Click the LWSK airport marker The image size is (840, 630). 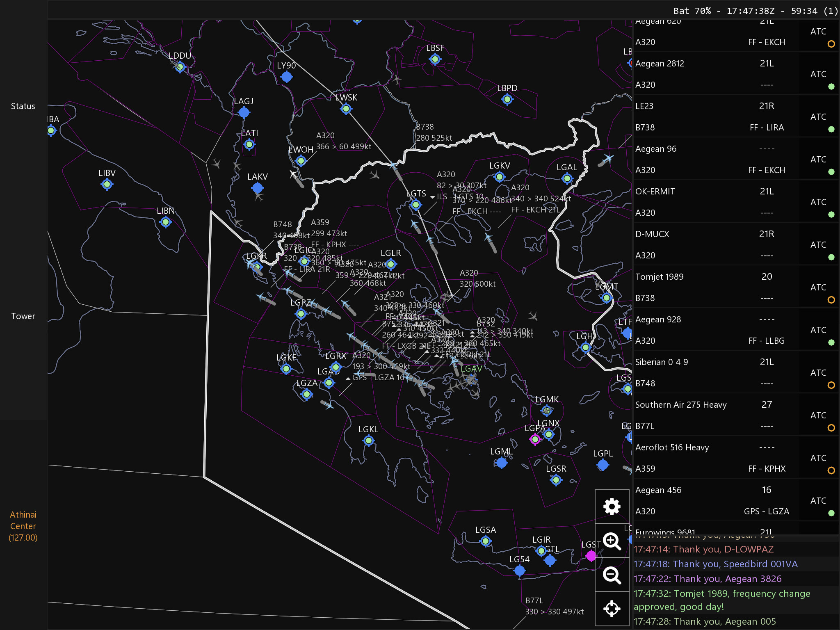(346, 109)
